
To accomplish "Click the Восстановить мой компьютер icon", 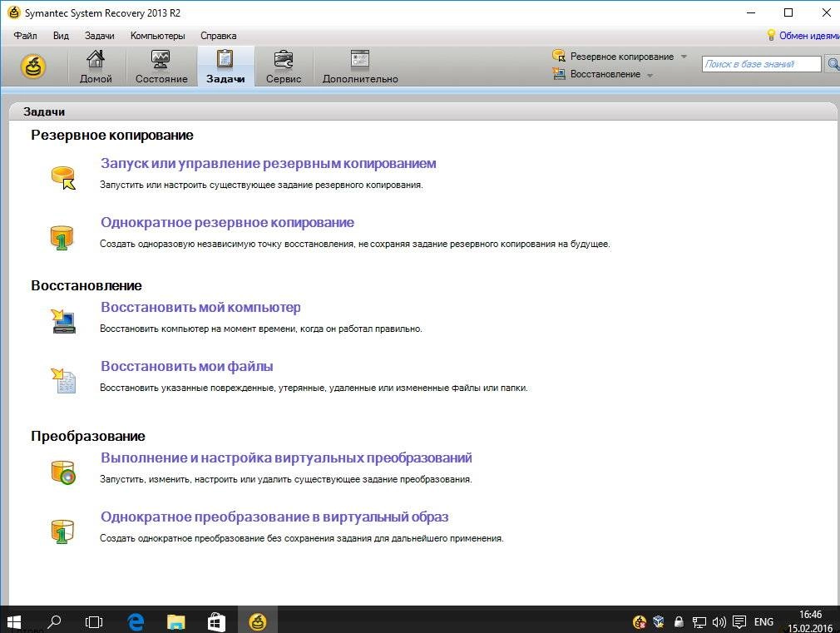I will [x=64, y=321].
